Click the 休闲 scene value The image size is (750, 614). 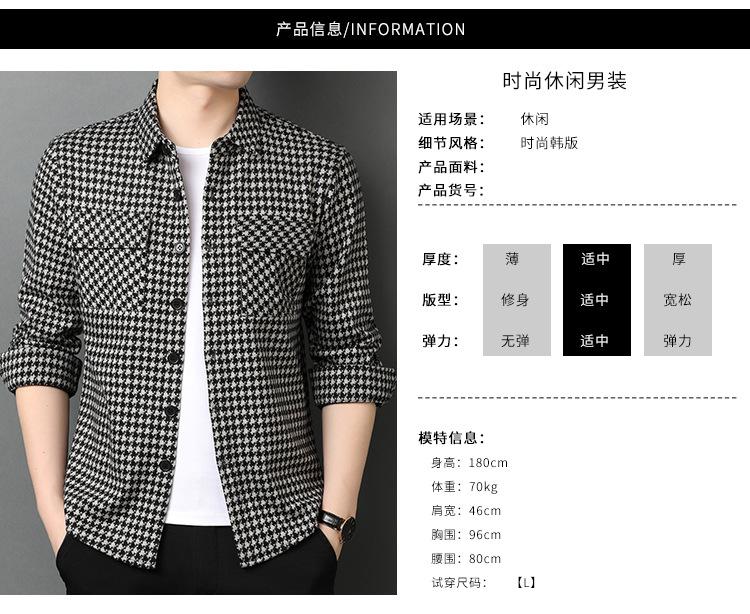point(534,119)
